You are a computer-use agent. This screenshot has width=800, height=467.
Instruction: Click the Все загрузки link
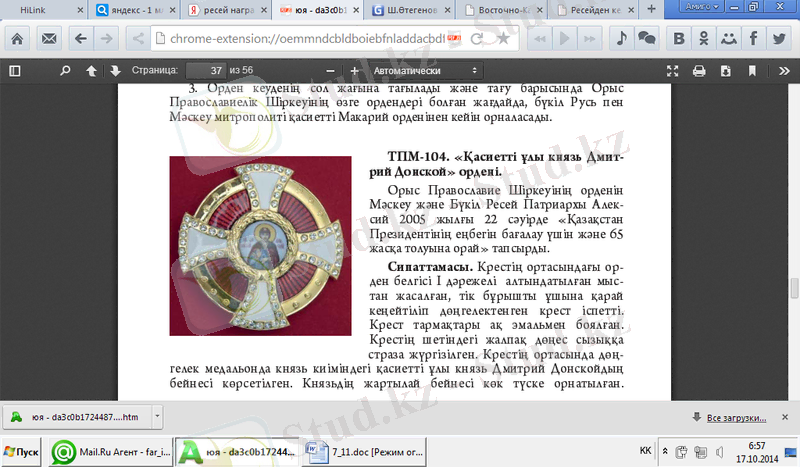click(x=735, y=416)
